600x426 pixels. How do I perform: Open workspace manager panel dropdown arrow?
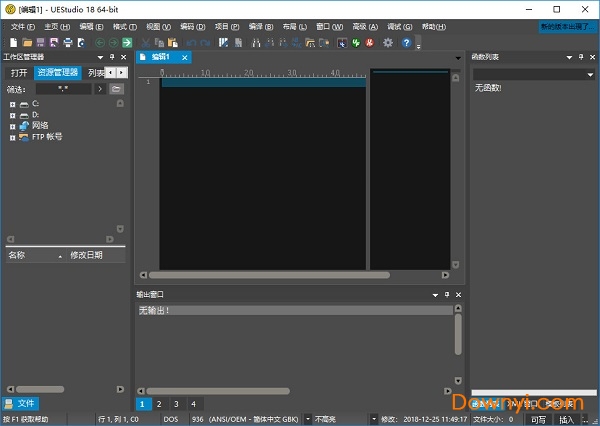click(100, 57)
